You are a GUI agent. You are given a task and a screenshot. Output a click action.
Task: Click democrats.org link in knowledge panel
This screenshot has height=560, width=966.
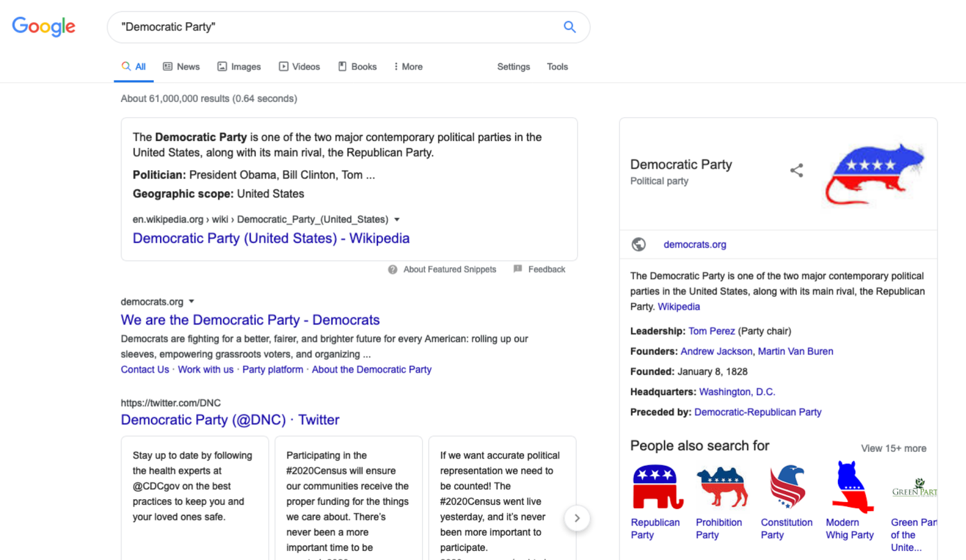click(x=695, y=244)
